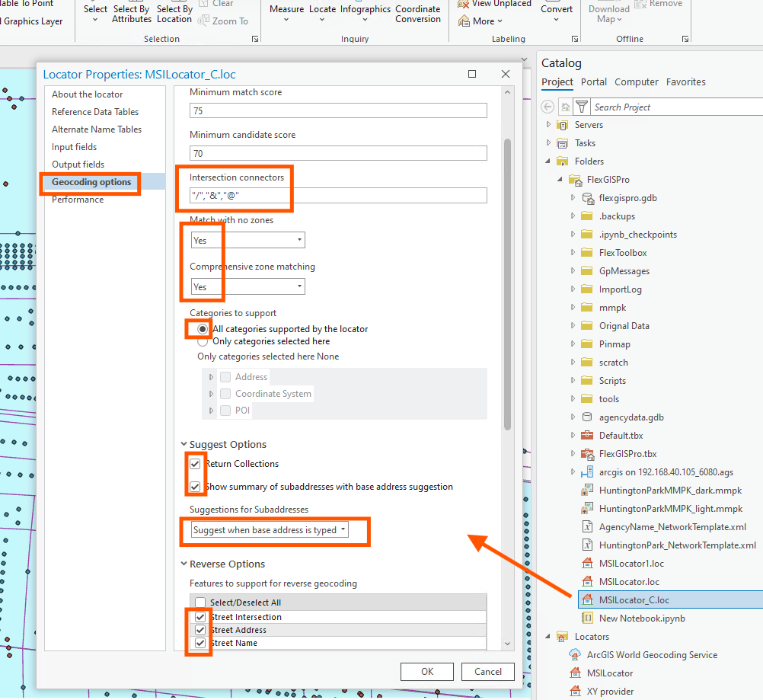
Task: Expand the Address category node
Action: click(x=211, y=377)
